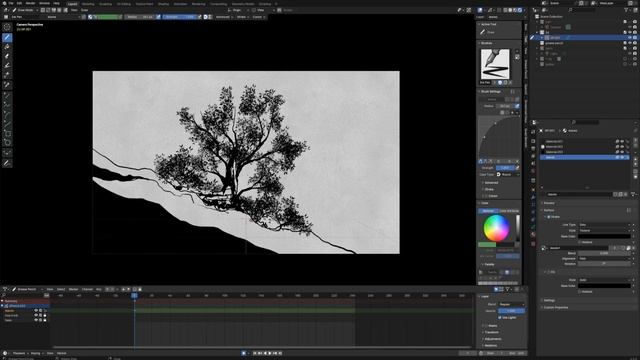This screenshot has width=640, height=360.
Task: Open the stroke Style dropdown
Action: click(604, 230)
